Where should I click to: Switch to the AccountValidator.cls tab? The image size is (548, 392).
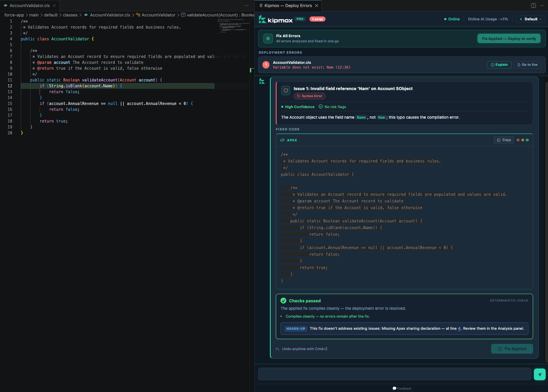30,5
